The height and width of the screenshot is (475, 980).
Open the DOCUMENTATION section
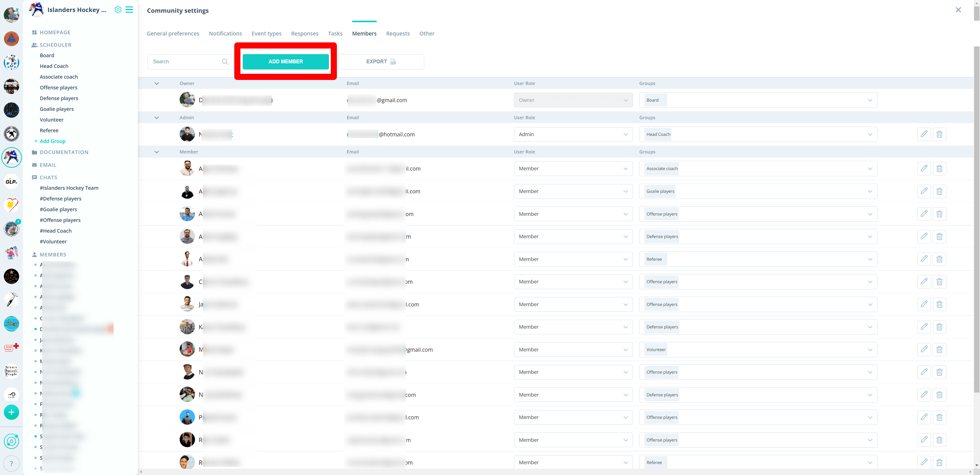click(60, 152)
